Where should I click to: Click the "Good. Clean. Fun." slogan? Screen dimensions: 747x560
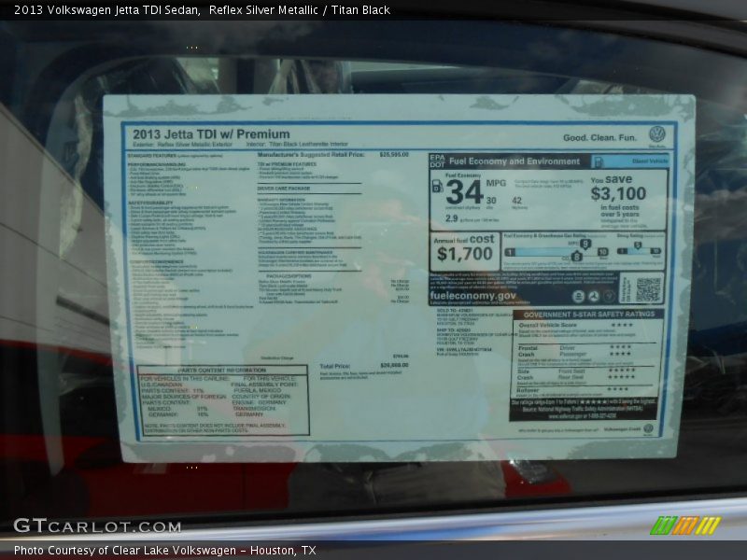pos(599,137)
